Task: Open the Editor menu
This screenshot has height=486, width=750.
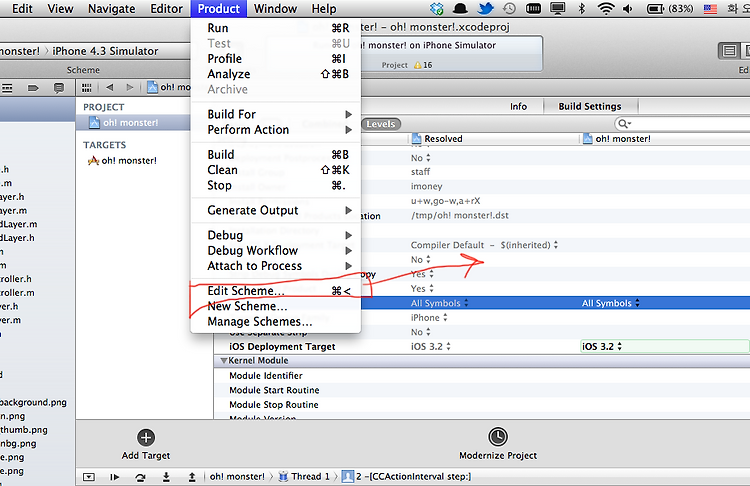Action: tap(166, 9)
